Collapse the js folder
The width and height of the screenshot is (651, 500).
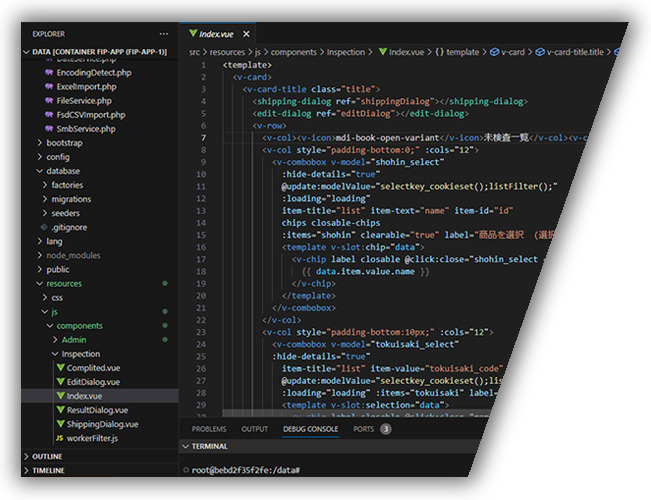tap(45, 312)
